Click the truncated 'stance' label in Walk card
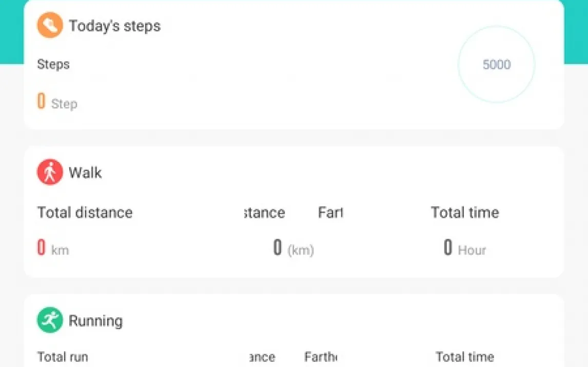 (x=264, y=212)
